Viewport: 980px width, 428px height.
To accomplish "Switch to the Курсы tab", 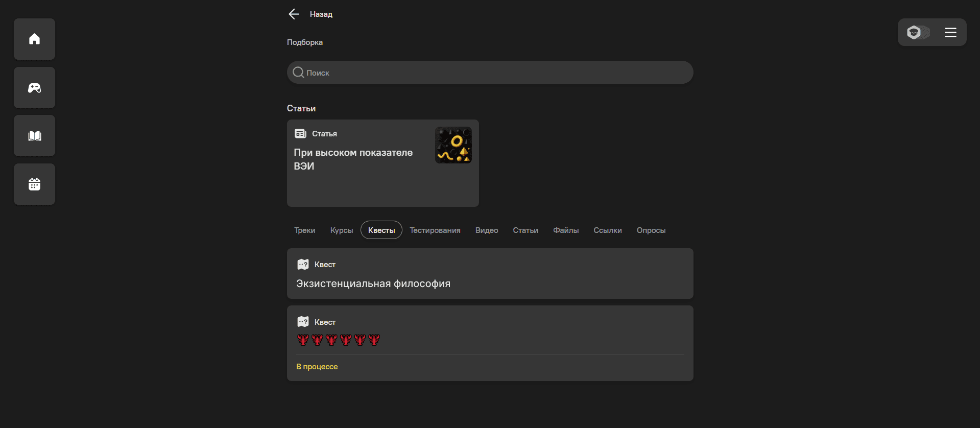I will click(341, 230).
